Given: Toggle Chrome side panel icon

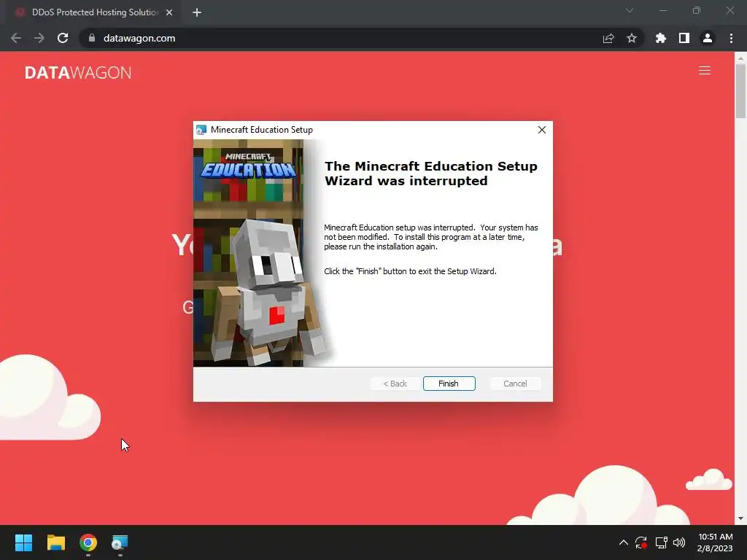Looking at the screenshot, I should coord(684,38).
